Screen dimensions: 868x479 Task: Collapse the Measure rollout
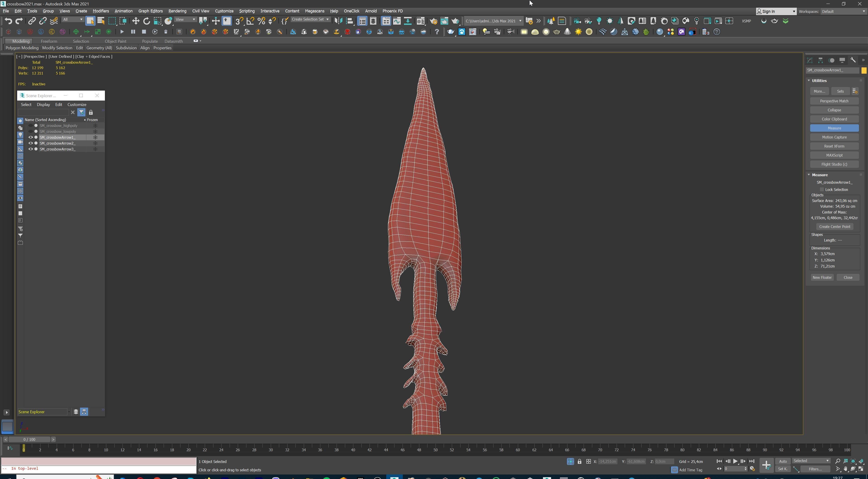point(819,175)
